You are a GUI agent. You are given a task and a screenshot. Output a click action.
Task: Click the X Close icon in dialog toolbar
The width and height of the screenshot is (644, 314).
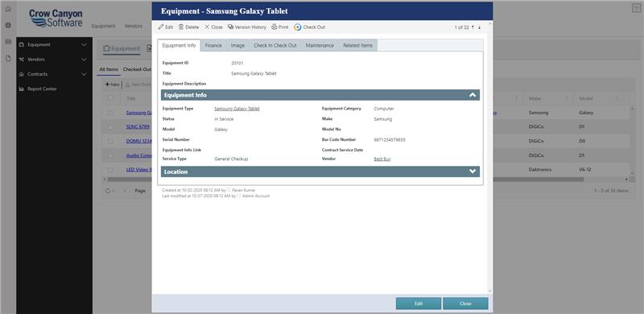207,27
